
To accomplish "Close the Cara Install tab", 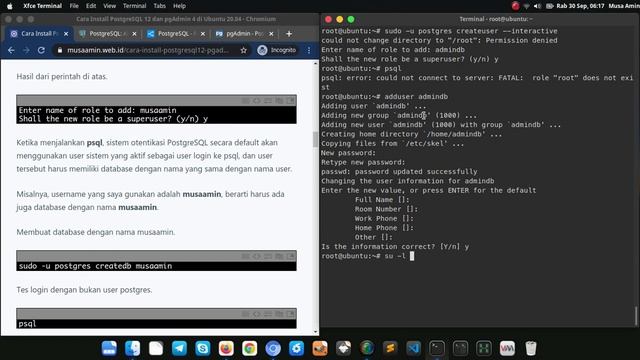I will [66, 34].
